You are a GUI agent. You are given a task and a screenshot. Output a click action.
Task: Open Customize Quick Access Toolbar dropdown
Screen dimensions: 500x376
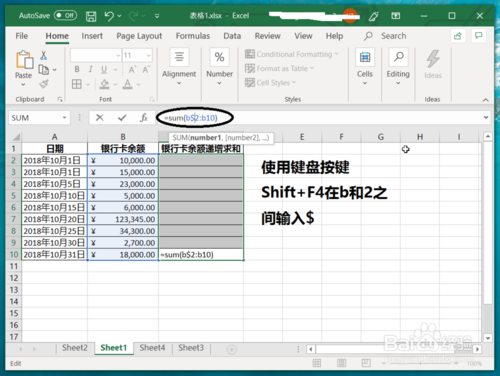click(x=157, y=16)
